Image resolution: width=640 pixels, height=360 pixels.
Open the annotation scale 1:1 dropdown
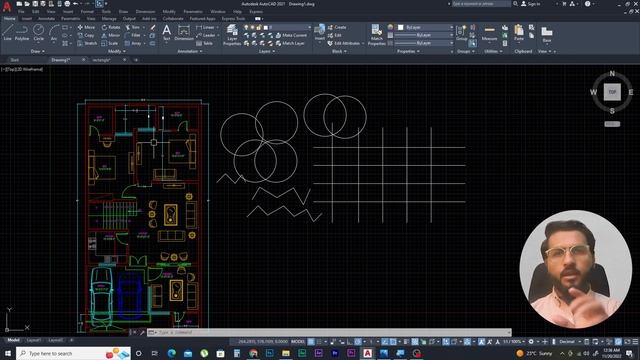click(513, 342)
